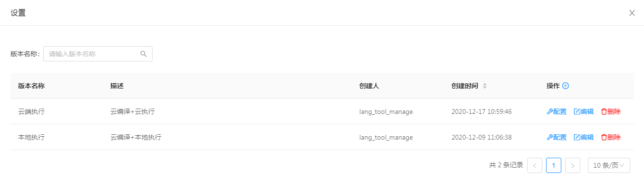Select the 本地执行 table row
The image size is (644, 192).
pos(322,137)
